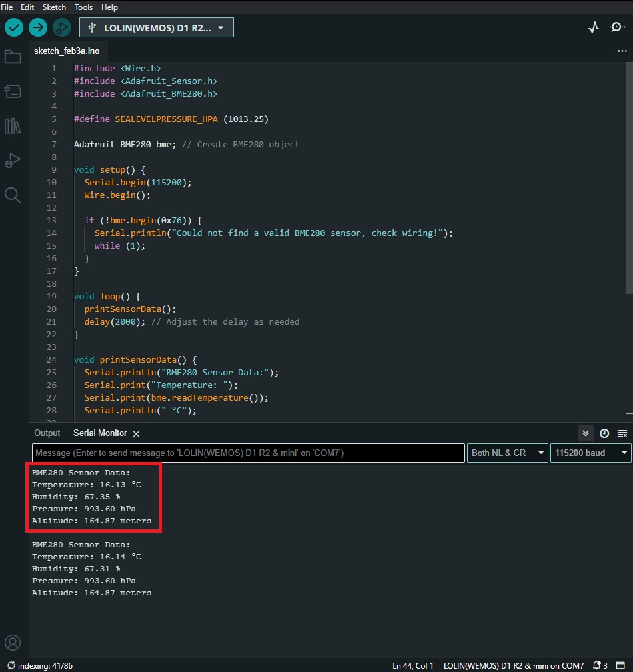This screenshot has height=672, width=633.
Task: Click Humidity: 67.31 % output line
Action: click(x=76, y=569)
